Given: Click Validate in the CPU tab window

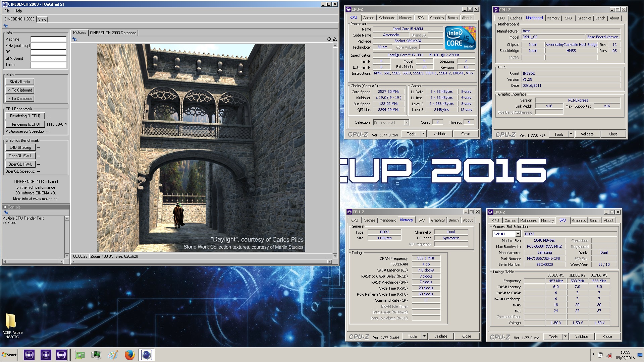Looking at the screenshot, I should (x=439, y=134).
